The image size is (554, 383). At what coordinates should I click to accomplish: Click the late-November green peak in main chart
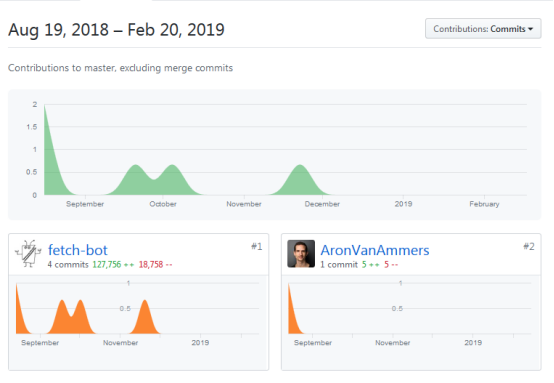coord(300,181)
